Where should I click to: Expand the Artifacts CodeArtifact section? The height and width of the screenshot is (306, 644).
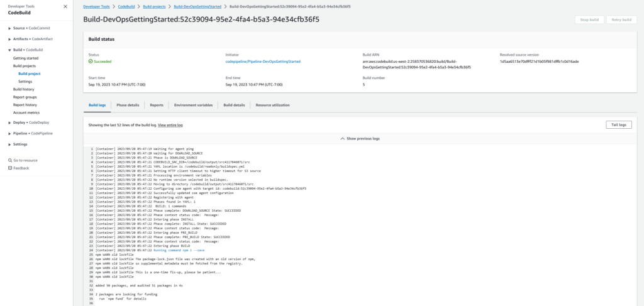click(x=9, y=39)
